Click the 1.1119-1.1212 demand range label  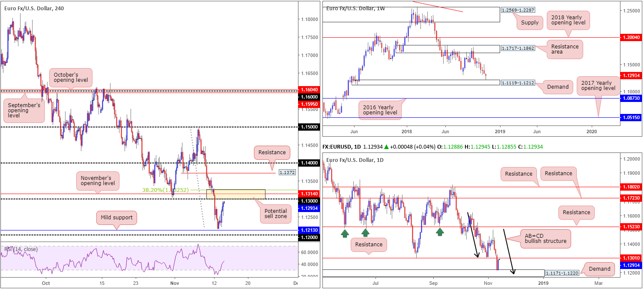coord(519,82)
